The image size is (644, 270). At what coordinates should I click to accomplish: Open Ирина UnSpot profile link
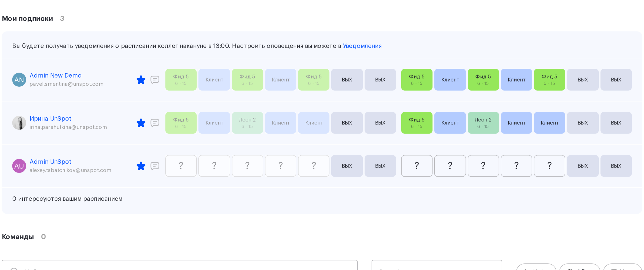click(51, 118)
